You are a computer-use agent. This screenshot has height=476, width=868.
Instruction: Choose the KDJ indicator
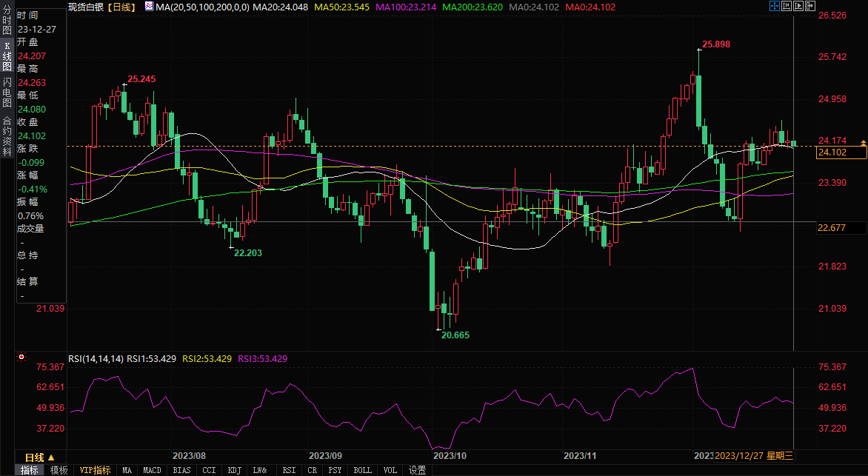(234, 470)
